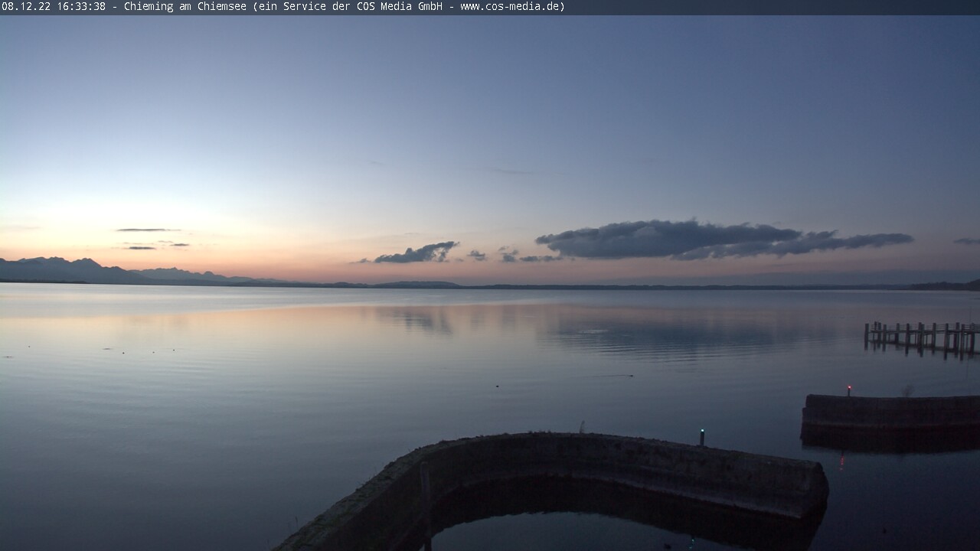The image size is (980, 551).
Task: Click the red harbor beacon light
Action: click(848, 389)
